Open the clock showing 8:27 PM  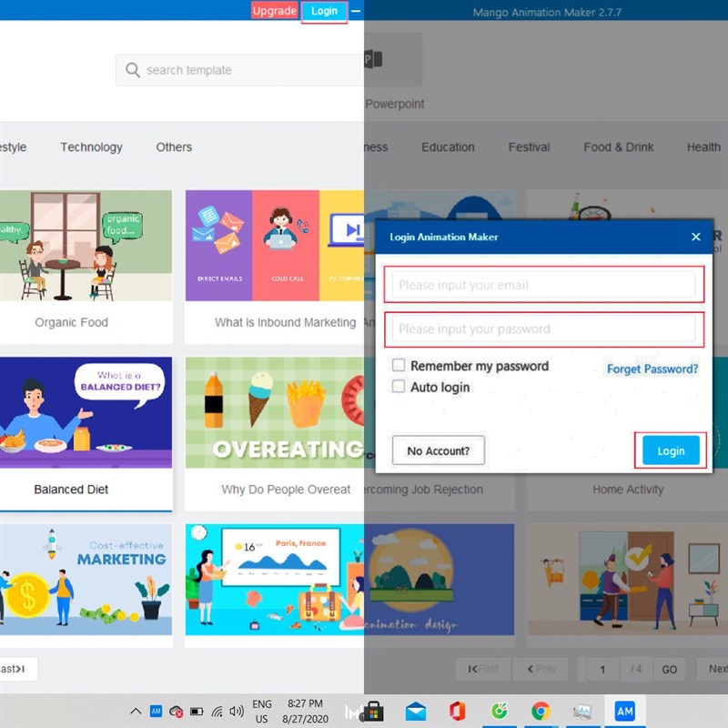[305, 712]
